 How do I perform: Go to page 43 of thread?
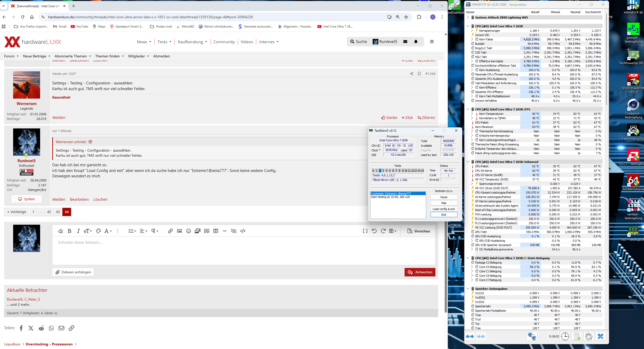pyautogui.click(x=58, y=212)
